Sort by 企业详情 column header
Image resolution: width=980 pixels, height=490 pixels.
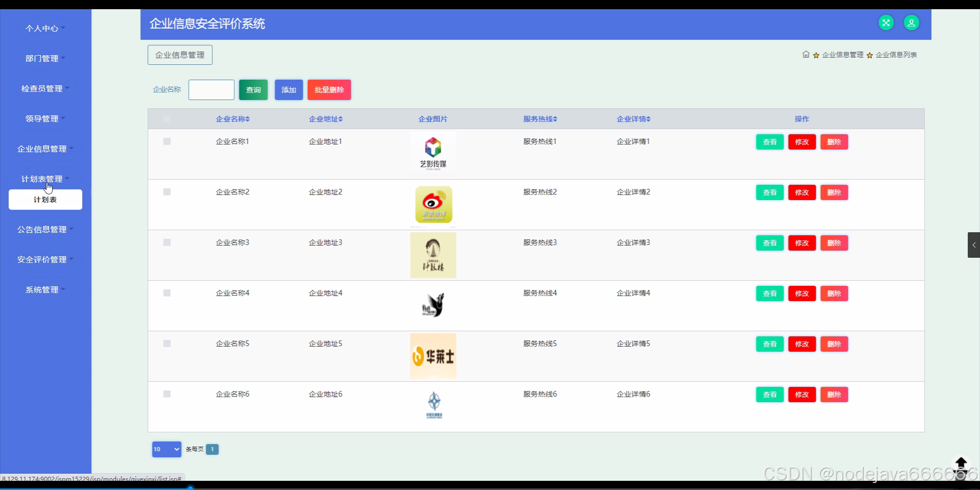coord(633,119)
